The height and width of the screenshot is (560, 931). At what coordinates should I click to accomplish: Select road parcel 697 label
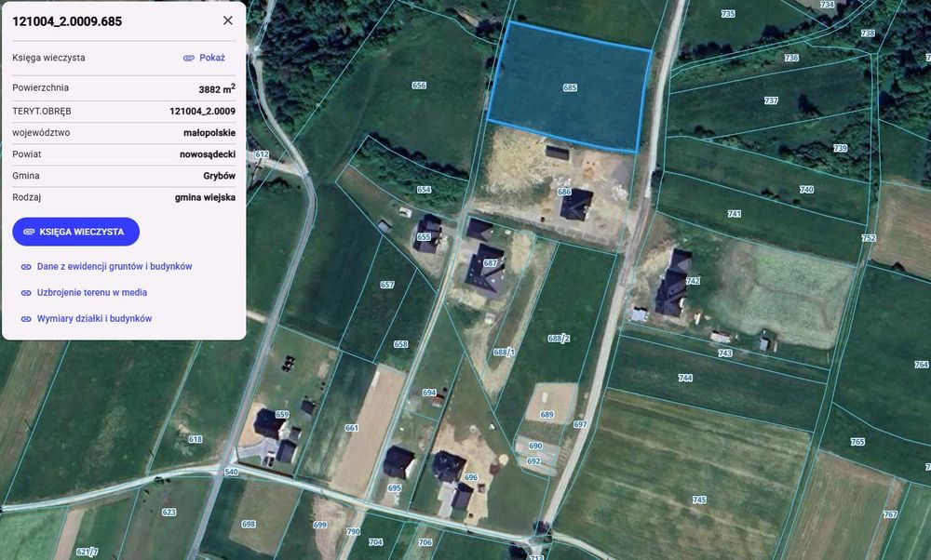click(x=580, y=425)
